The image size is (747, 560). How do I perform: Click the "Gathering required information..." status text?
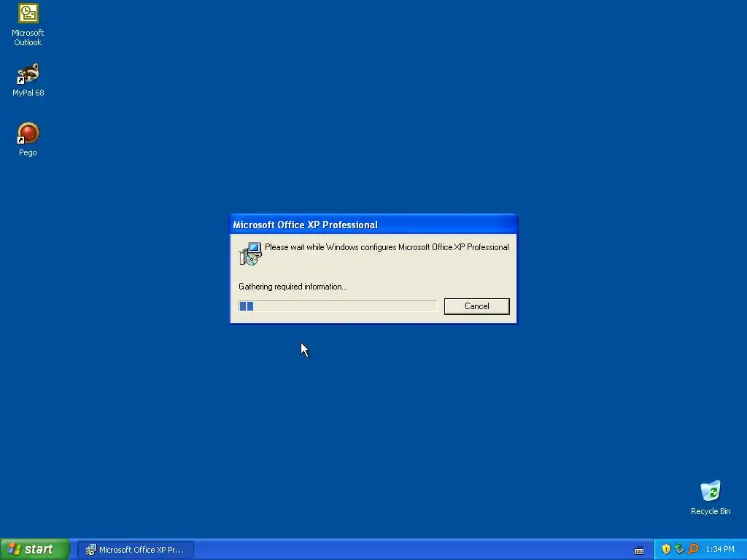(x=293, y=287)
